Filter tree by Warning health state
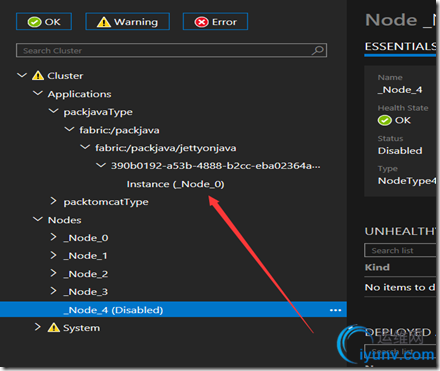This screenshot has width=440, height=371. click(127, 22)
